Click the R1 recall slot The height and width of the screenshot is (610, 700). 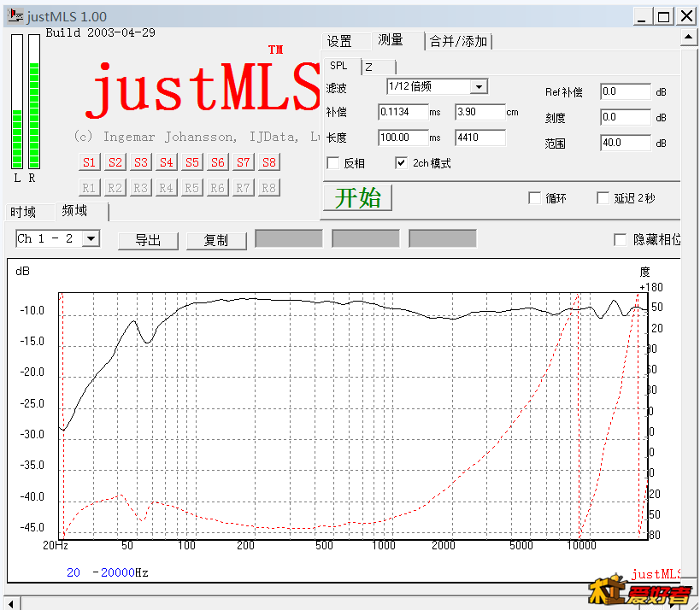(89, 187)
